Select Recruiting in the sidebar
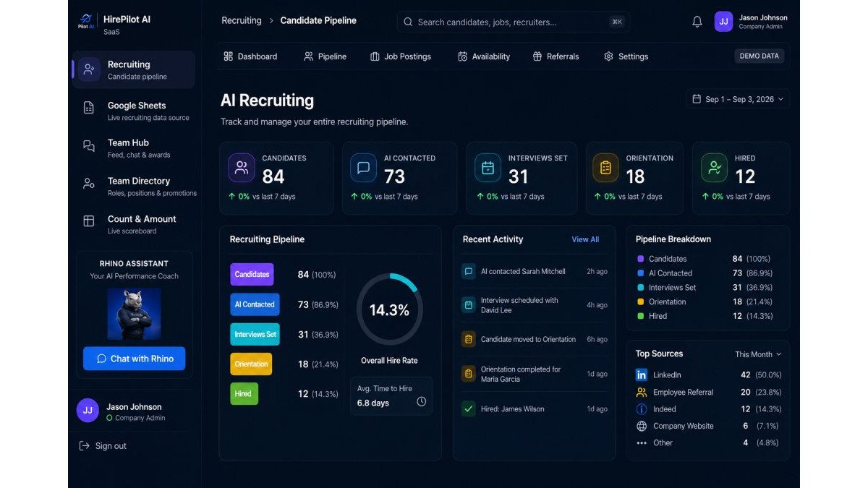 pos(133,69)
